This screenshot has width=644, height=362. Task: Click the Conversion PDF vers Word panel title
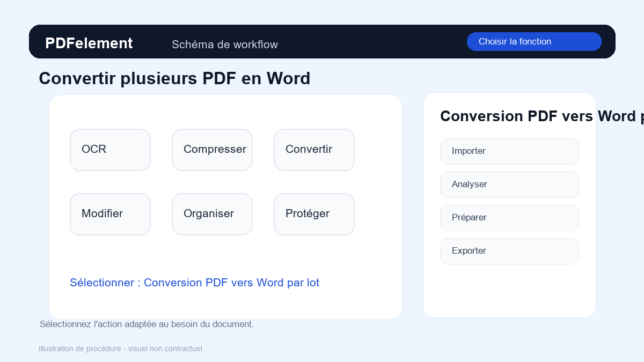542,116
